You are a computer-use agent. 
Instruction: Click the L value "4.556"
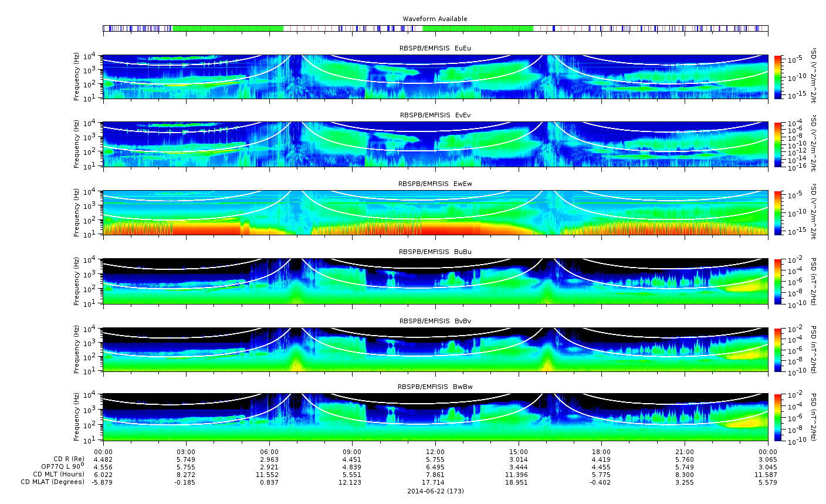[103, 466]
